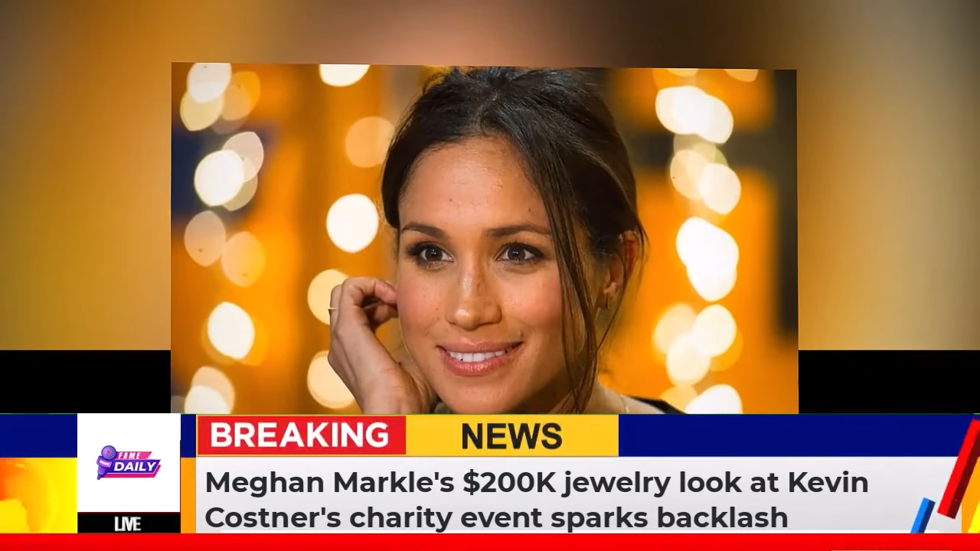This screenshot has width=980, height=551.
Task: Click the Fame Daily channel logo
Action: click(129, 463)
